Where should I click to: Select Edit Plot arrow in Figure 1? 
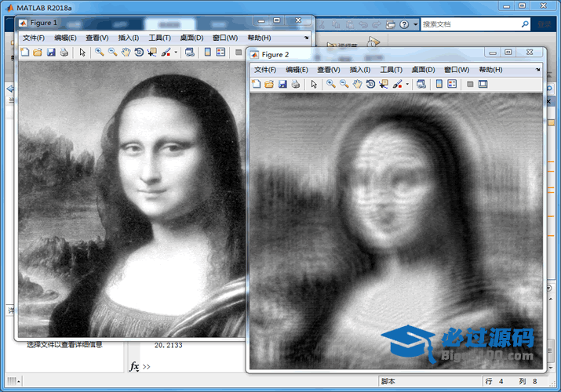[82, 53]
